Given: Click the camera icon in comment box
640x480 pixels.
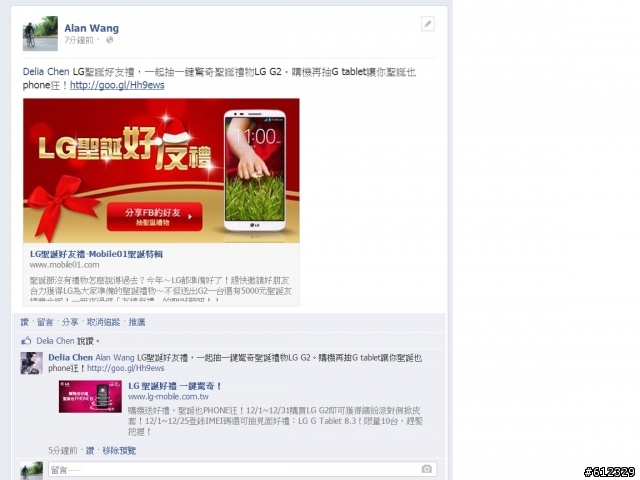Looking at the screenshot, I should click(427, 469).
